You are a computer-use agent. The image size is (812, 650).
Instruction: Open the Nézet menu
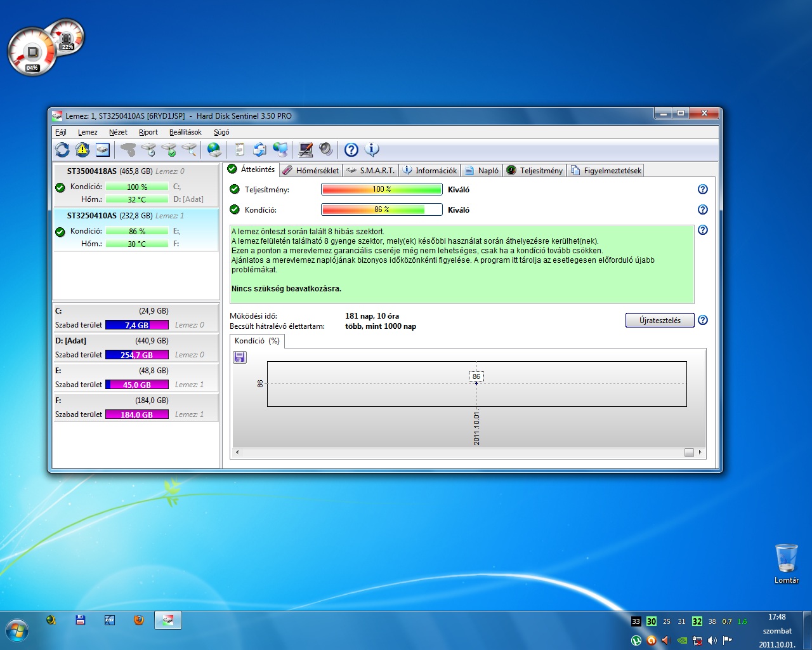118,132
